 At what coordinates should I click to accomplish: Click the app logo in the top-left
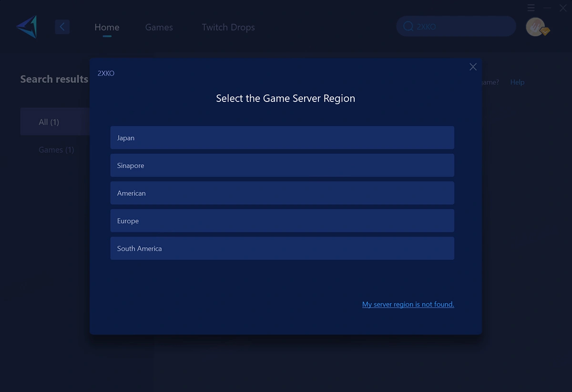point(27,27)
